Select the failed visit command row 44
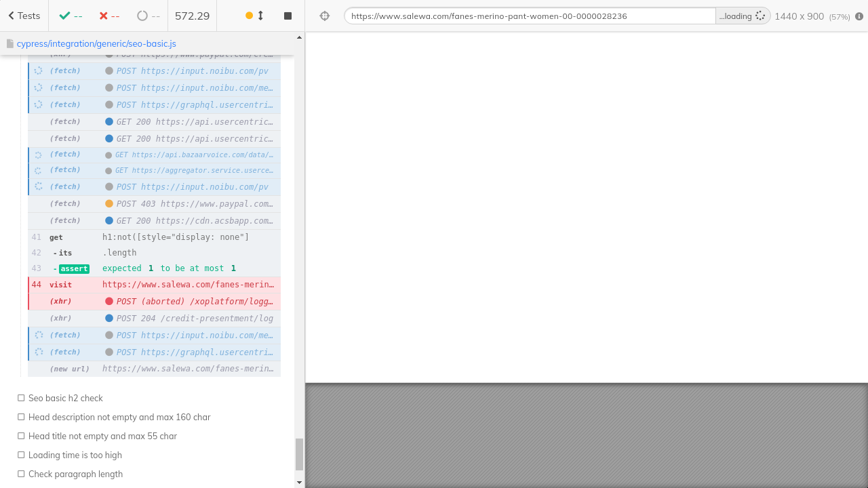Screen dimensions: 868x488 click(155, 285)
